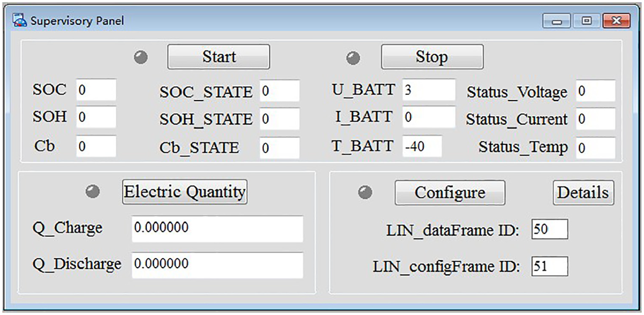Select the LIN_configFrame ID field
This screenshot has height=315, width=644.
[x=549, y=266]
